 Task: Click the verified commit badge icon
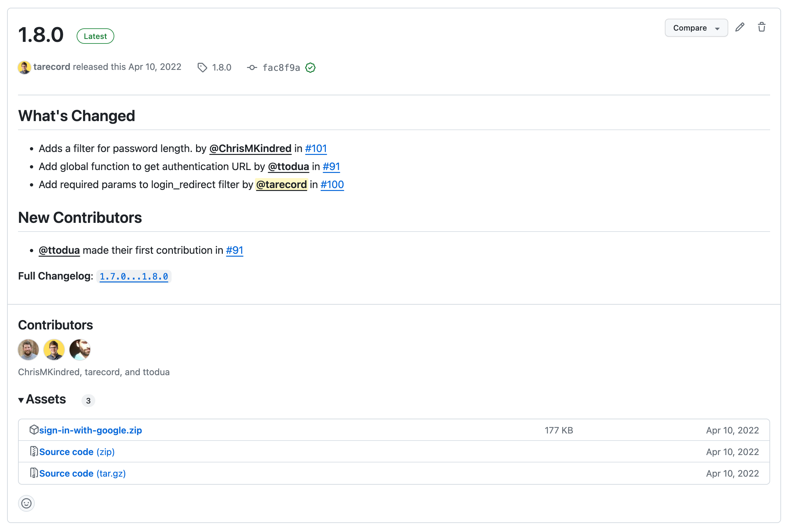click(310, 68)
